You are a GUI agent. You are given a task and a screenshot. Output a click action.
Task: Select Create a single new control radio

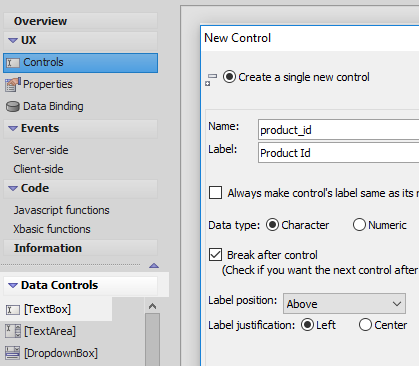click(229, 77)
